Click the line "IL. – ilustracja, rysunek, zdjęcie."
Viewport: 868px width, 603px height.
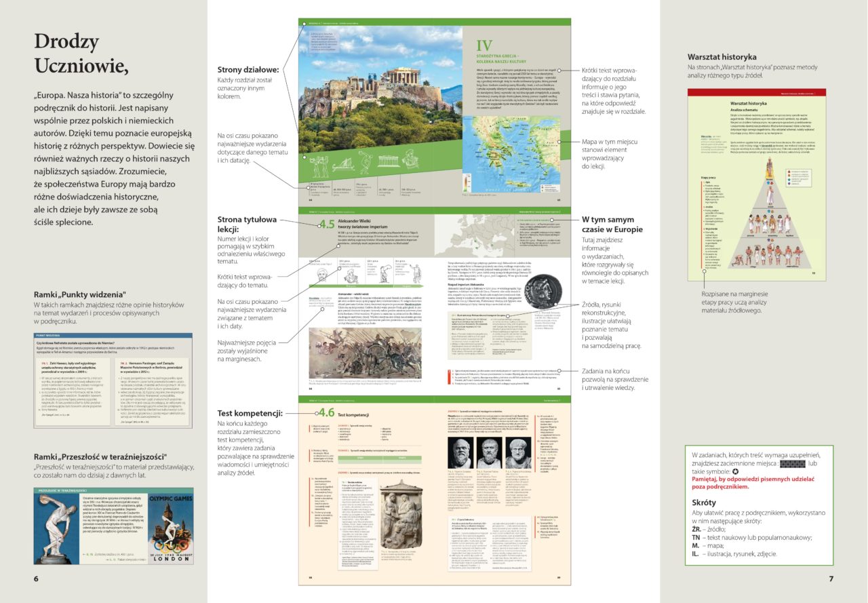pos(744,553)
